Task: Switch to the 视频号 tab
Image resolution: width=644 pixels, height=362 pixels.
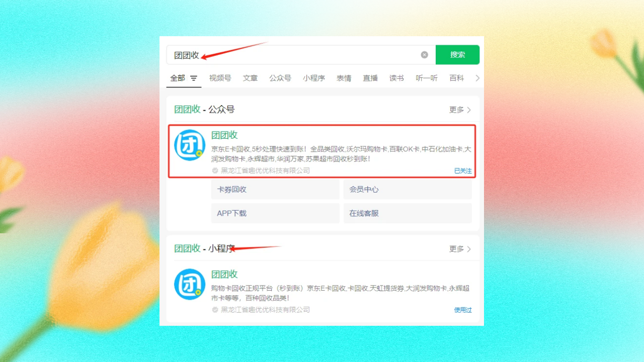Action: click(220, 78)
